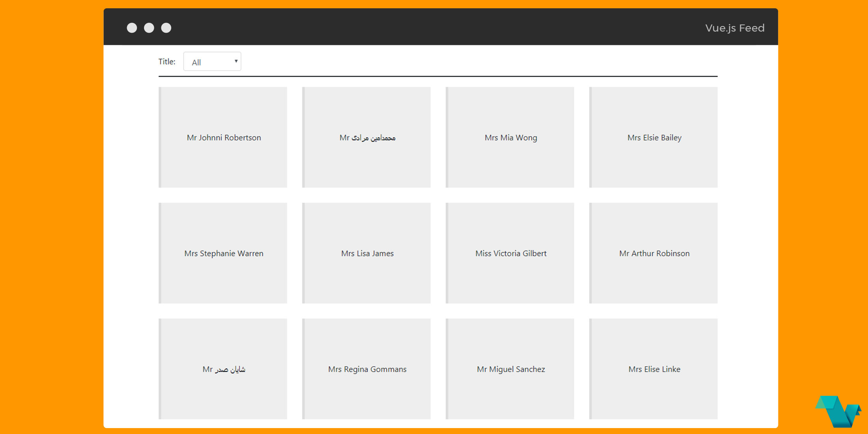Open the Mrs Regina Gommans card
Screen dimensions: 868x434
coord(367,369)
